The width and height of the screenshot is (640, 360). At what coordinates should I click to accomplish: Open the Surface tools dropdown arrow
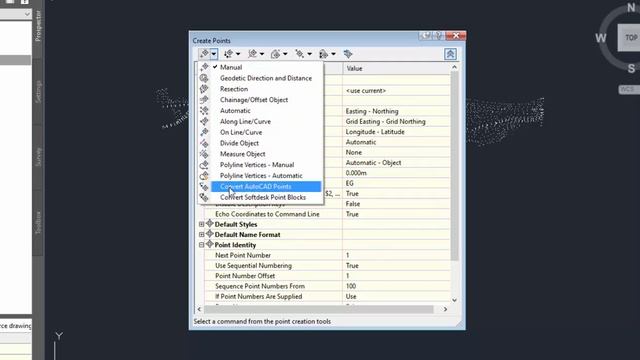285,54
